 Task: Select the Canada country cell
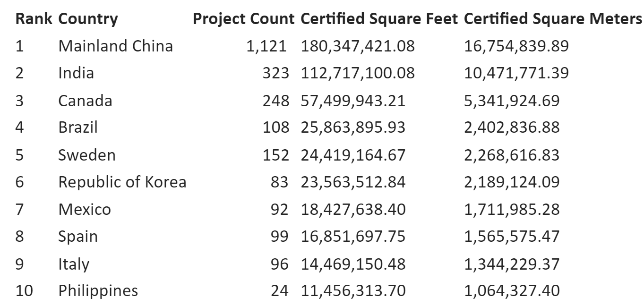[x=85, y=101]
